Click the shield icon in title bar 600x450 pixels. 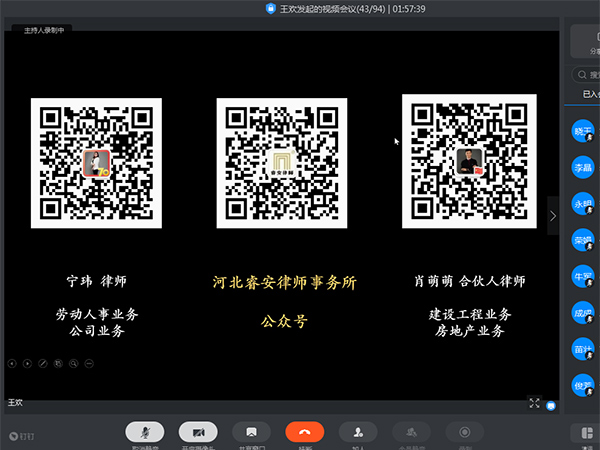270,8
